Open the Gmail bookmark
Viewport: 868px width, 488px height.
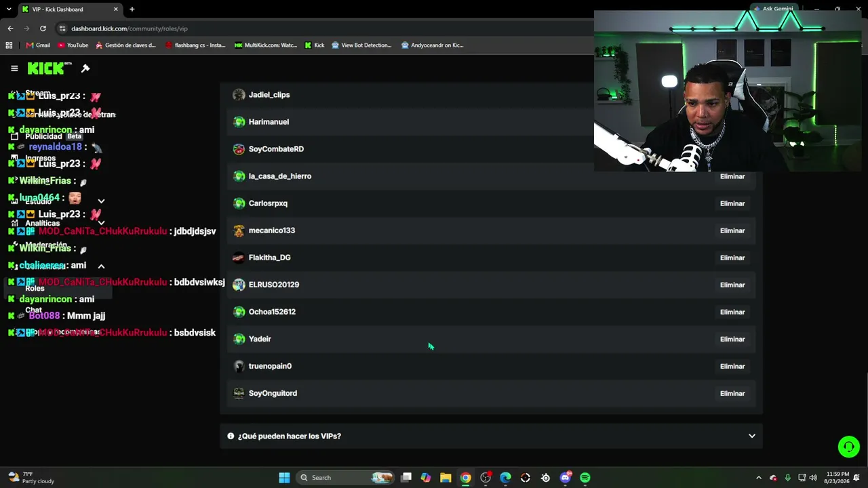coord(38,45)
